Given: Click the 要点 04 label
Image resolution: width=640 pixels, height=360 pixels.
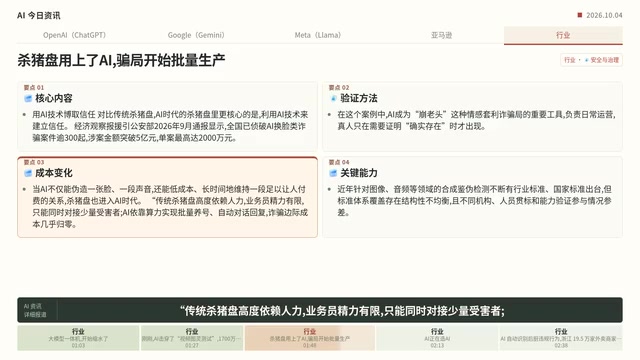Looking at the screenshot, I should (339, 162).
